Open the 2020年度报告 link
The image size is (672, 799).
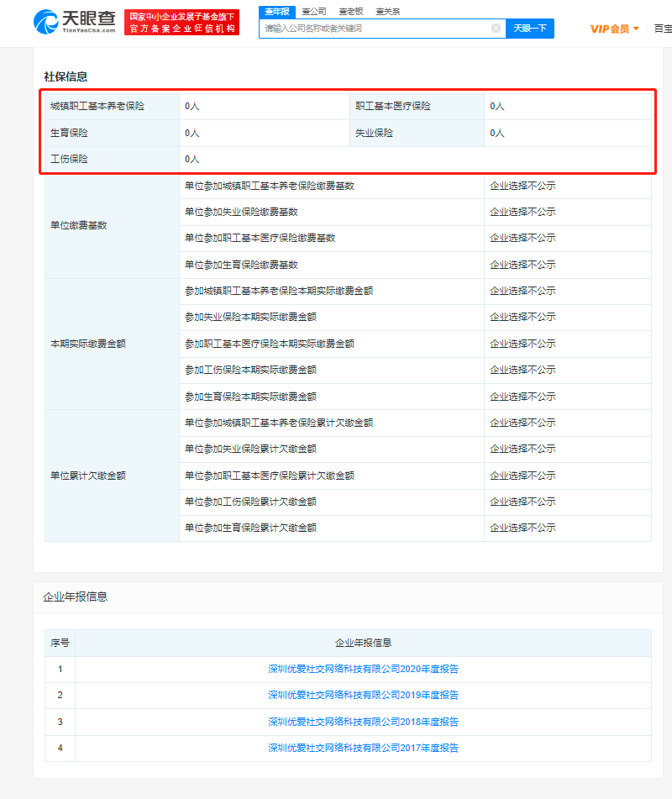point(363,669)
